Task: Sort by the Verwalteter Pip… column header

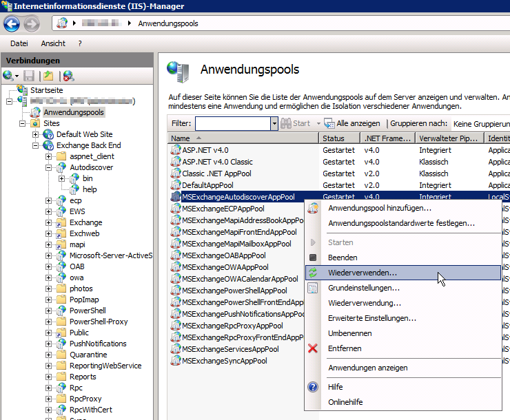Action: click(x=449, y=138)
